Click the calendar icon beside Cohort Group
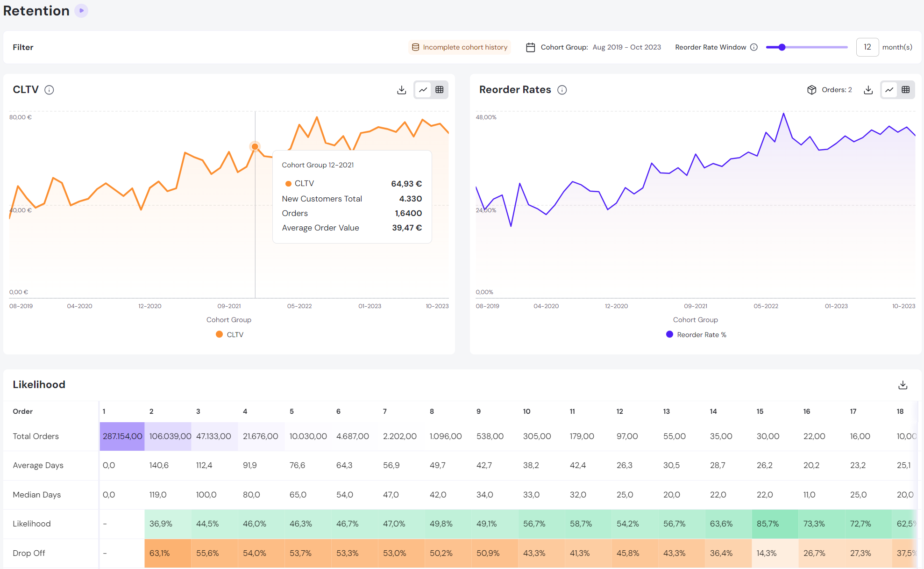Screen dimensions: 924x569 coord(530,47)
